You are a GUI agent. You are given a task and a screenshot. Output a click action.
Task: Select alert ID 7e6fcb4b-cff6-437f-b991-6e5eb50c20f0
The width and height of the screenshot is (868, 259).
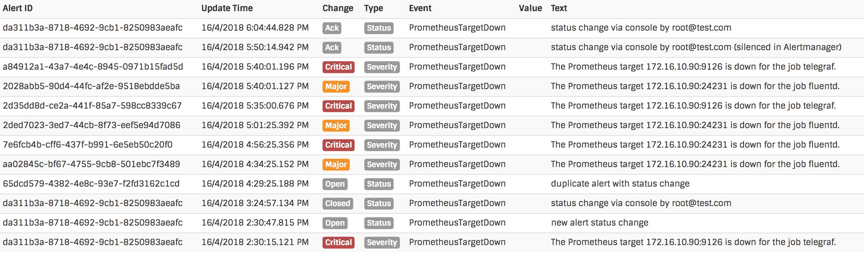click(92, 145)
